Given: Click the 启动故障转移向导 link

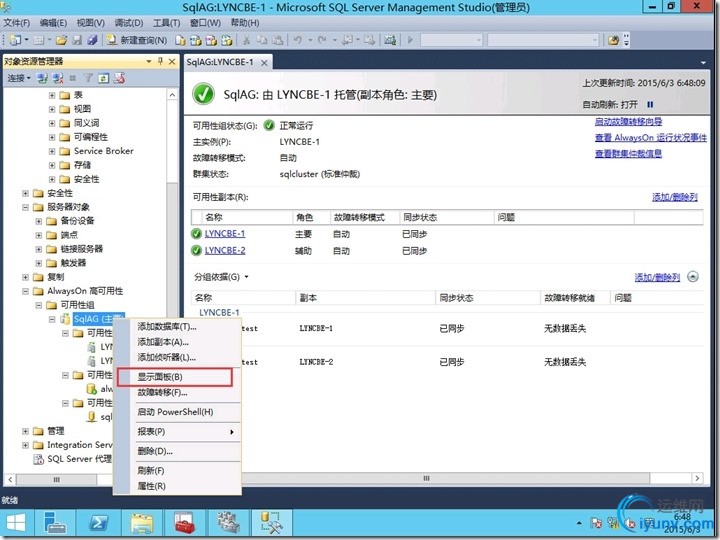Looking at the screenshot, I should click(x=628, y=122).
